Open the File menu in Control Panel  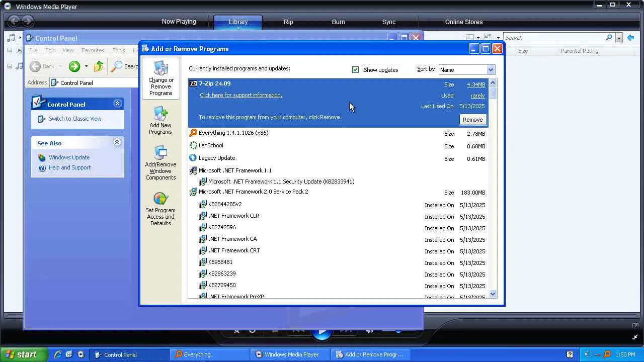click(33, 50)
